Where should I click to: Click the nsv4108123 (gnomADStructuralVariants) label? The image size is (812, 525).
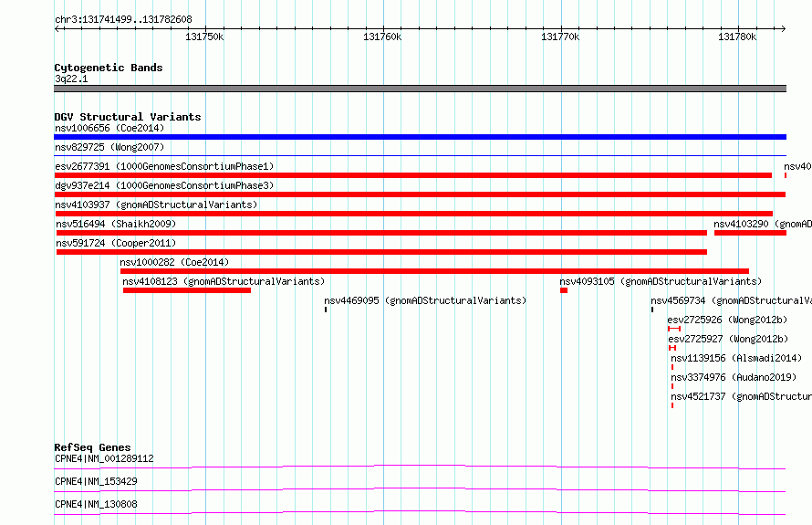[x=224, y=281]
